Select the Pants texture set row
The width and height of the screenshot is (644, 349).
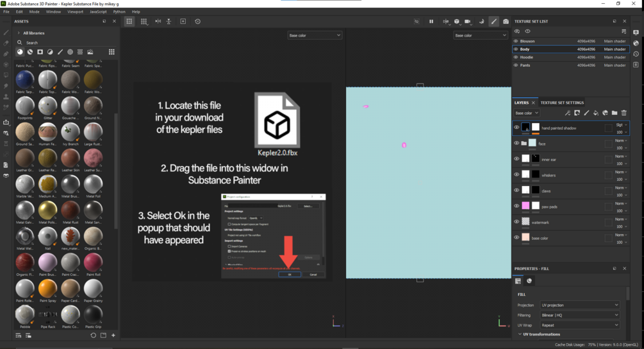tap(571, 65)
